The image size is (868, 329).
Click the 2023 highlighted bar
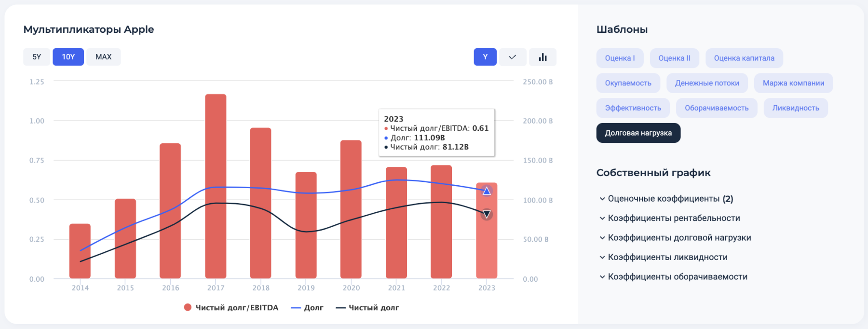click(x=487, y=231)
